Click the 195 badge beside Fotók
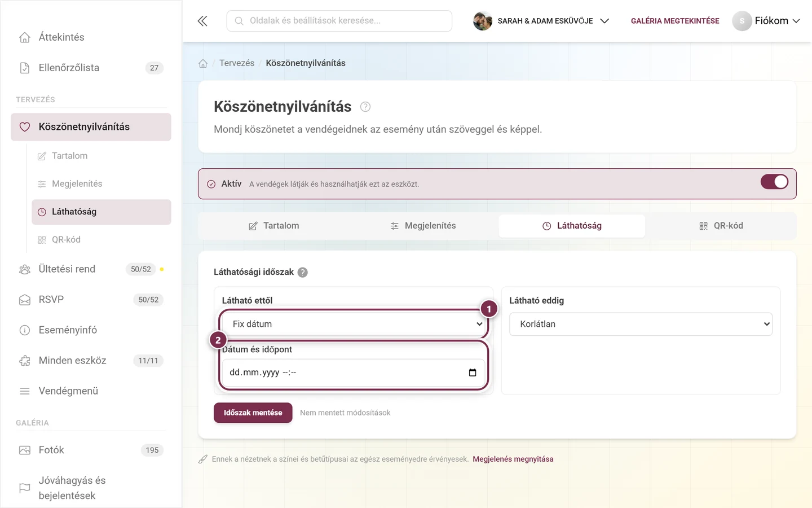This screenshot has width=812, height=508. 152,450
